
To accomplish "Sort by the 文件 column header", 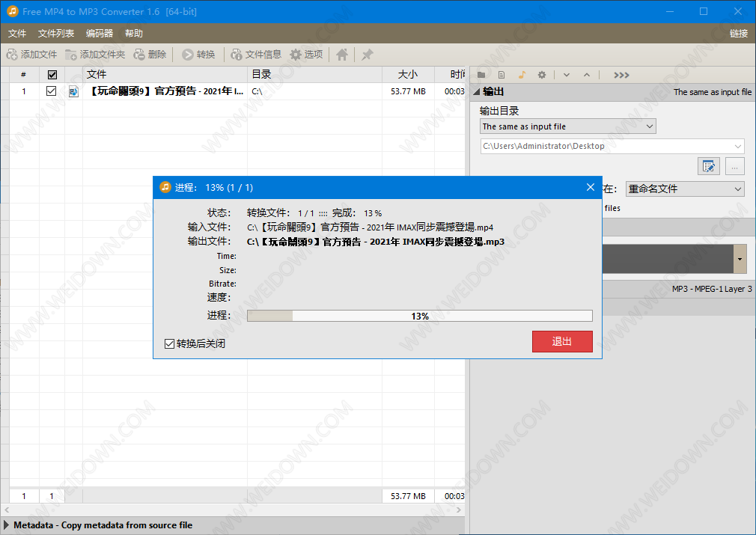I will [165, 74].
